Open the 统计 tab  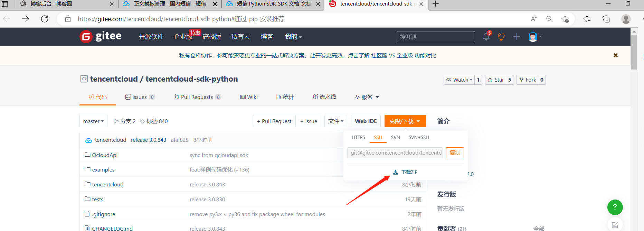[285, 97]
